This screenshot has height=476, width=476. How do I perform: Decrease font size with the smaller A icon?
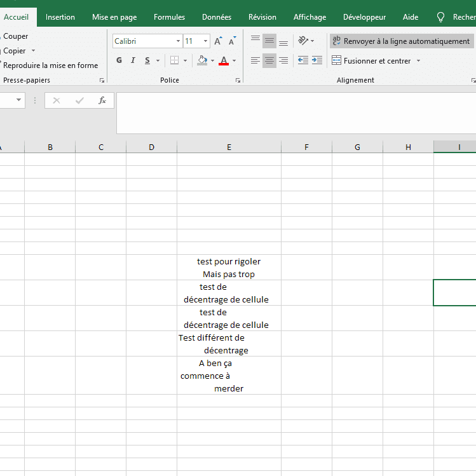(232, 41)
